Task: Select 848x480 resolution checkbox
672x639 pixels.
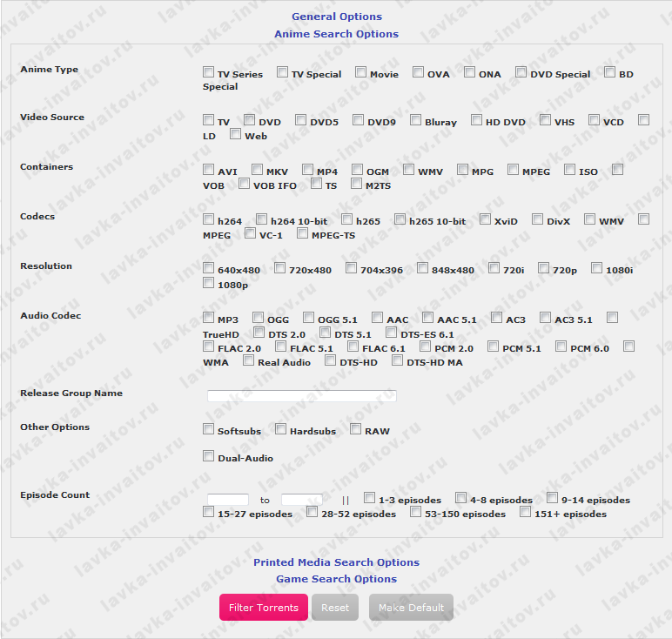Action: 422,268
